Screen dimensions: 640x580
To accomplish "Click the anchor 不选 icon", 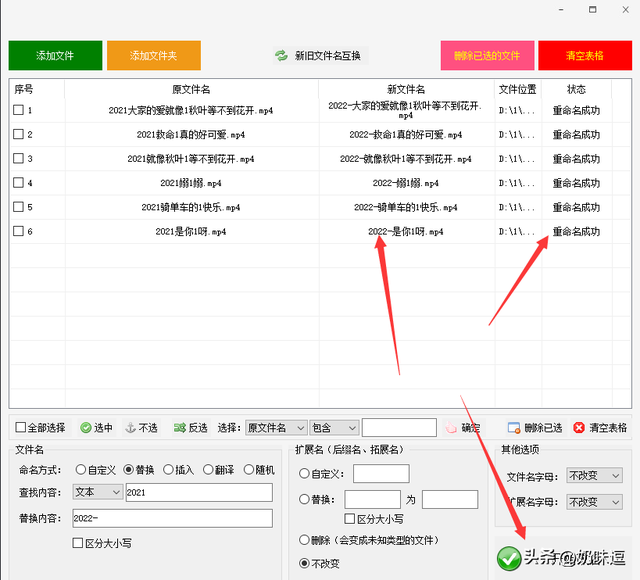I will [130, 428].
